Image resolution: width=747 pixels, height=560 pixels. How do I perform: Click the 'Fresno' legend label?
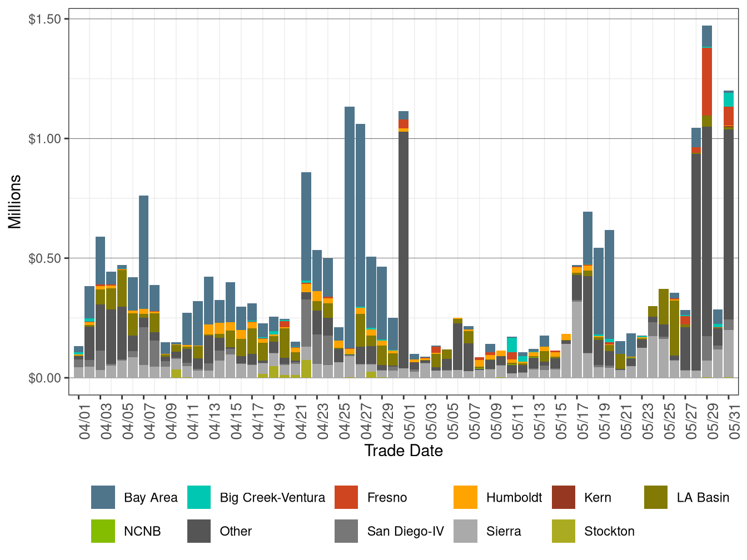point(387,498)
